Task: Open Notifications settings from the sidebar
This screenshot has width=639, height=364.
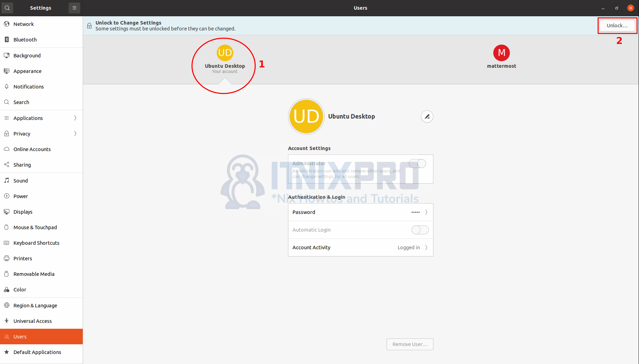Action: [x=28, y=86]
